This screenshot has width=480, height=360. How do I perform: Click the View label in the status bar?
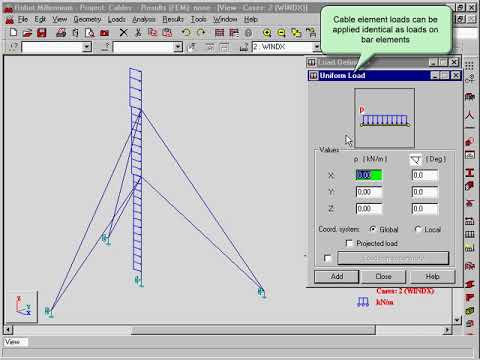pyautogui.click(x=12, y=342)
